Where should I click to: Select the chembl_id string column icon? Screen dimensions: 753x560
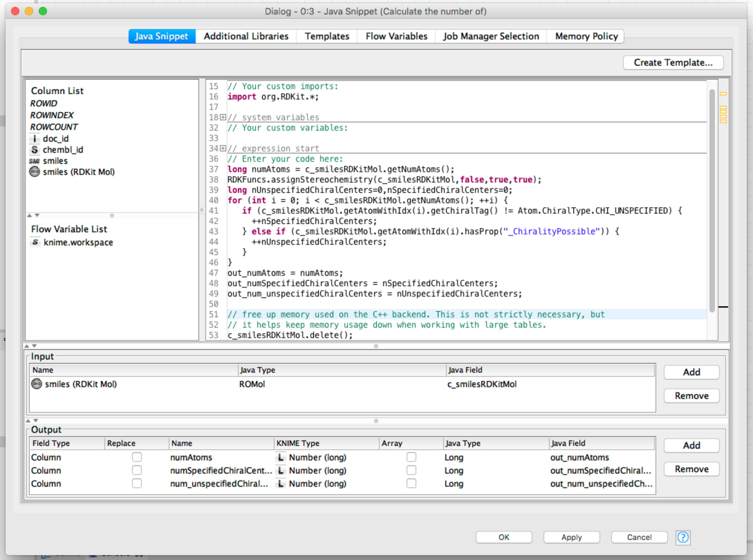pos(34,150)
